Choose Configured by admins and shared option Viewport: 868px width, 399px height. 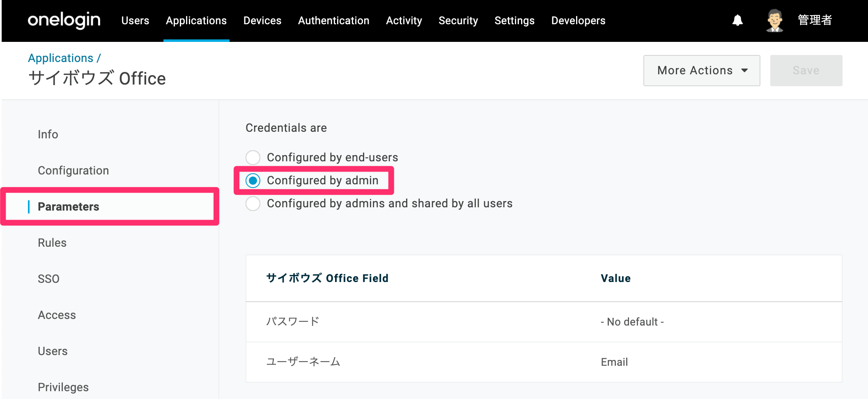253,203
